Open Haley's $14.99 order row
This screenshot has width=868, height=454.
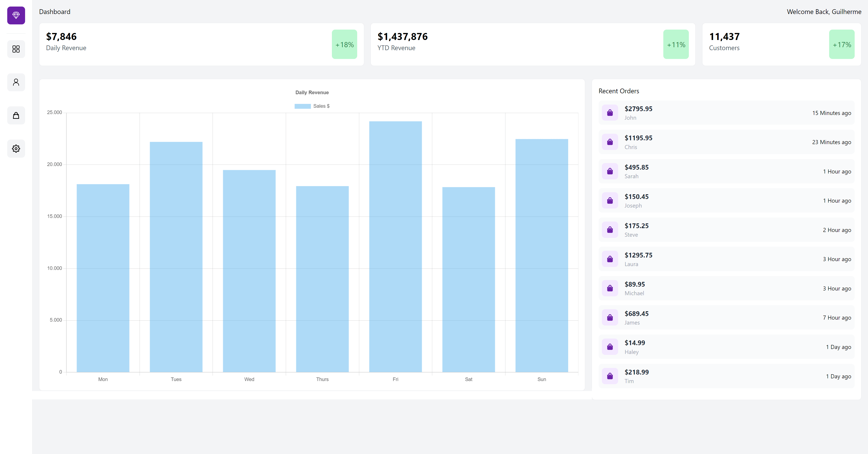(726, 347)
